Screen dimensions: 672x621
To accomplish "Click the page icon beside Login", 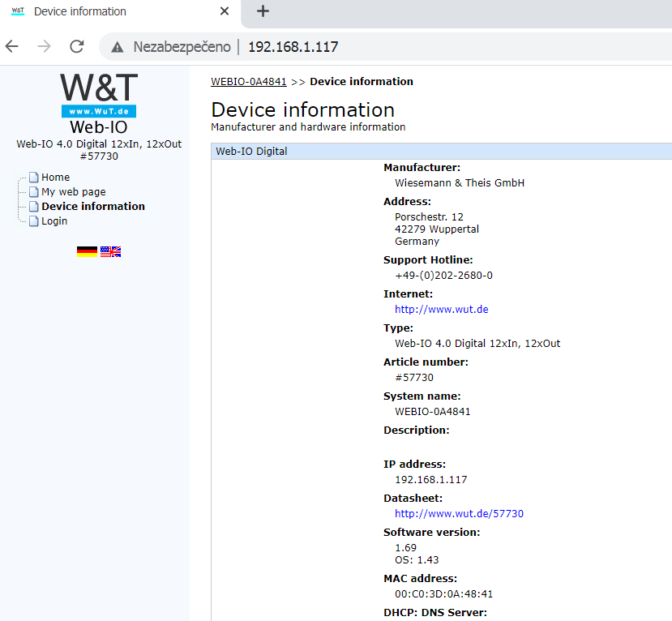I will click(x=33, y=221).
